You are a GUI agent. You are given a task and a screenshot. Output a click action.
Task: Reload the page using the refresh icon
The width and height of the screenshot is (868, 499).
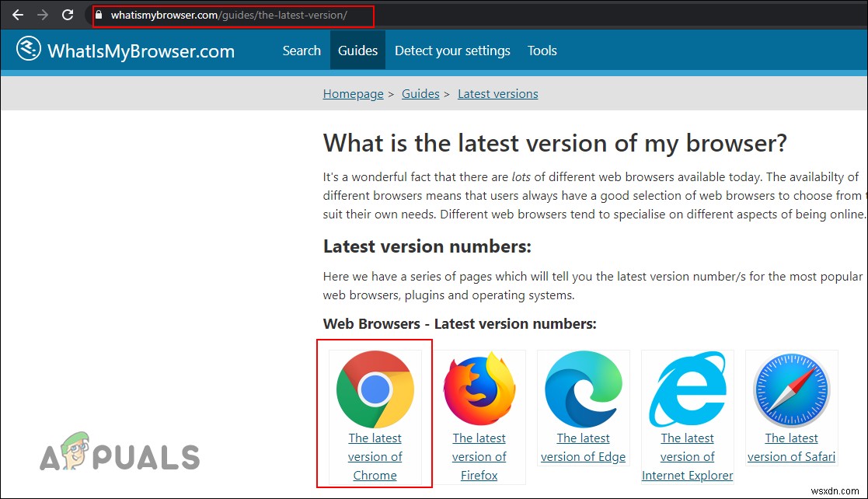tap(68, 15)
